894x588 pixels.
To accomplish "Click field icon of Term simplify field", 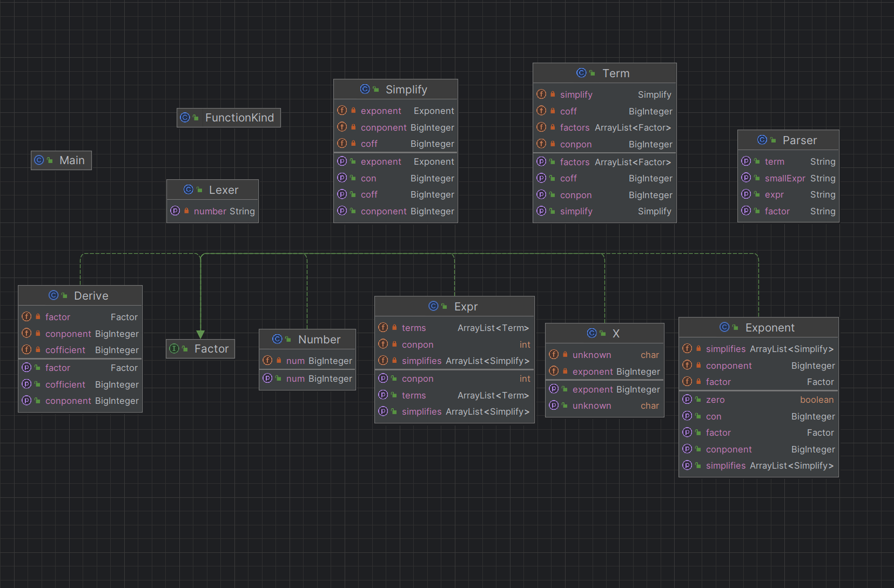I will click(541, 94).
